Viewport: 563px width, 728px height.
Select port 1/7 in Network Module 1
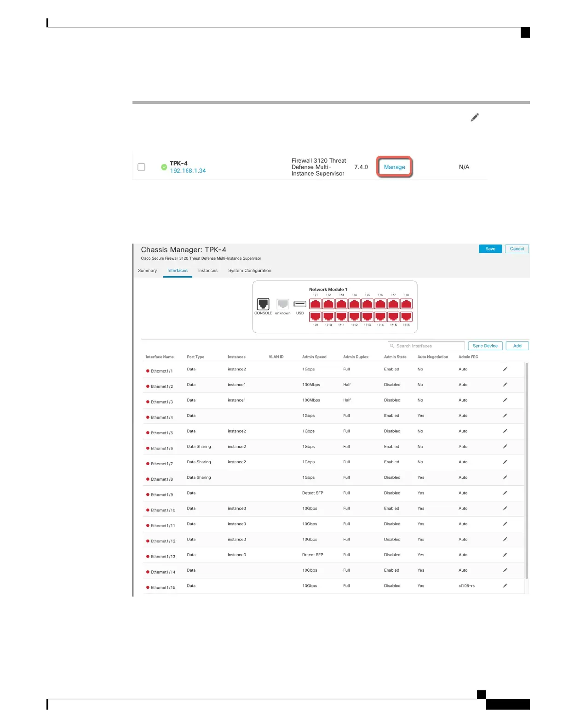[x=393, y=304]
